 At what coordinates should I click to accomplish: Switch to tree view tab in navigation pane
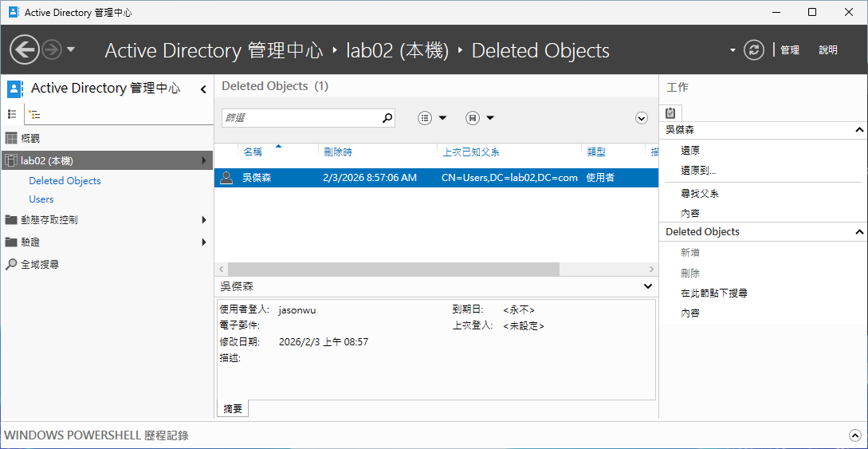coord(34,115)
